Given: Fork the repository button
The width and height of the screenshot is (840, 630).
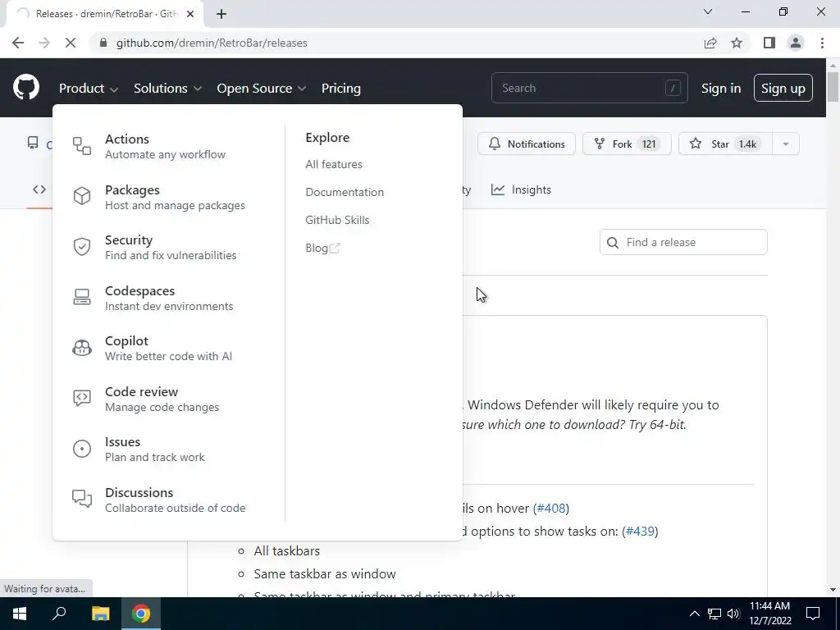Looking at the screenshot, I should (627, 144).
